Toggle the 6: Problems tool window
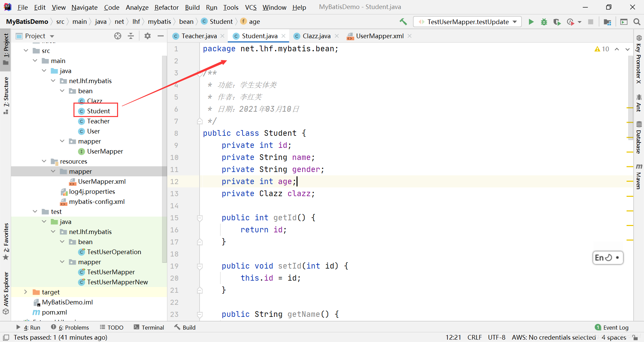This screenshot has width=644, height=342. coord(70,327)
